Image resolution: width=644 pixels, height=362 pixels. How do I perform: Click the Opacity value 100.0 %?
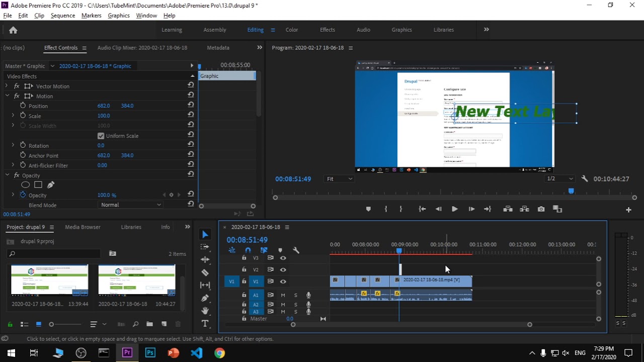107,195
